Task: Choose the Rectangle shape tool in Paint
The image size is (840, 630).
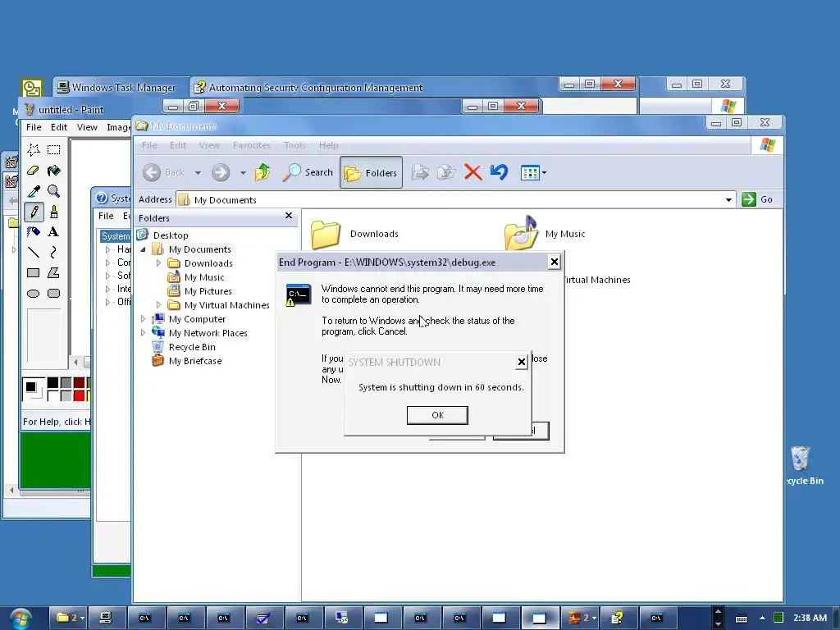Action: click(33, 272)
